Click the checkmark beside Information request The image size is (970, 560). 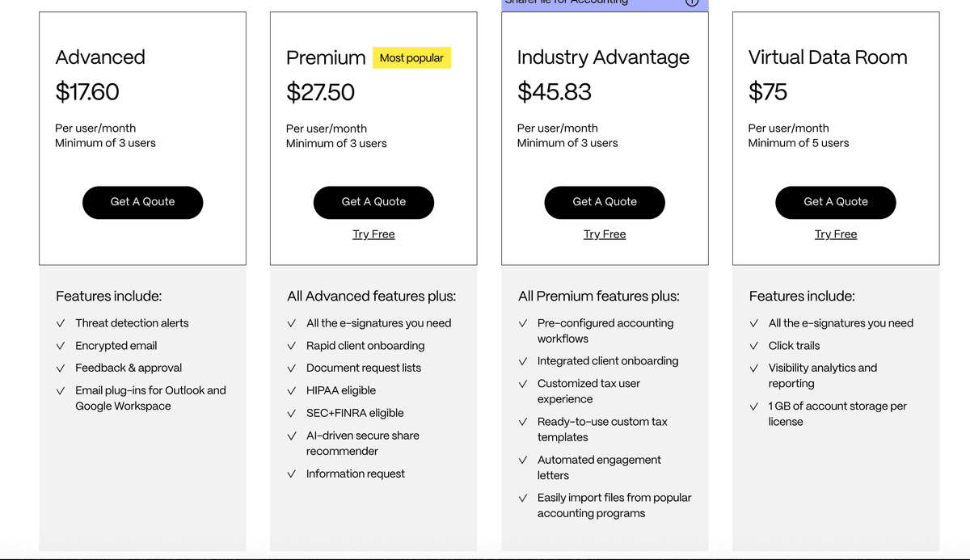[292, 474]
